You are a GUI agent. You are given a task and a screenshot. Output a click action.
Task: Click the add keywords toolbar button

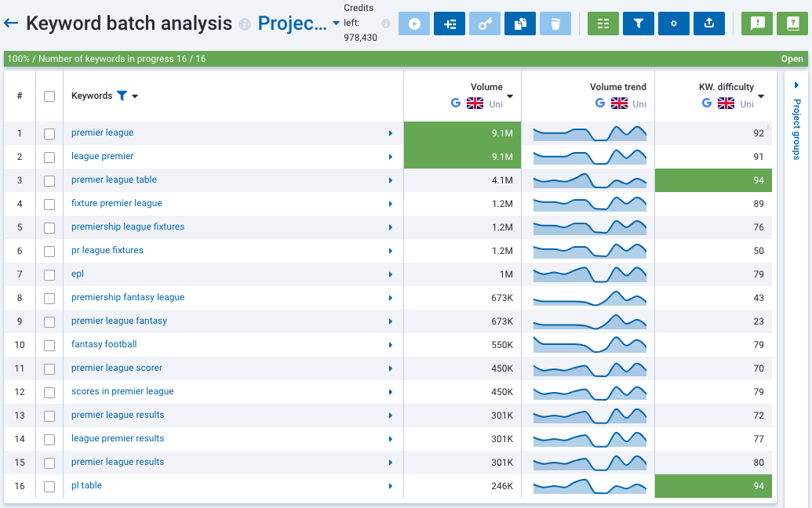pos(450,24)
